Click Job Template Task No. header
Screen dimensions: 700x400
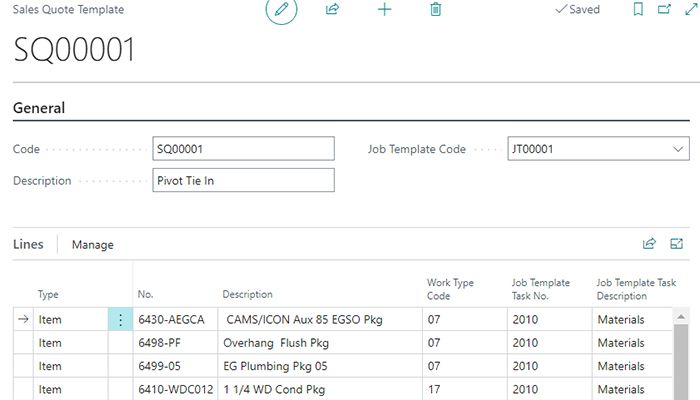[541, 289]
